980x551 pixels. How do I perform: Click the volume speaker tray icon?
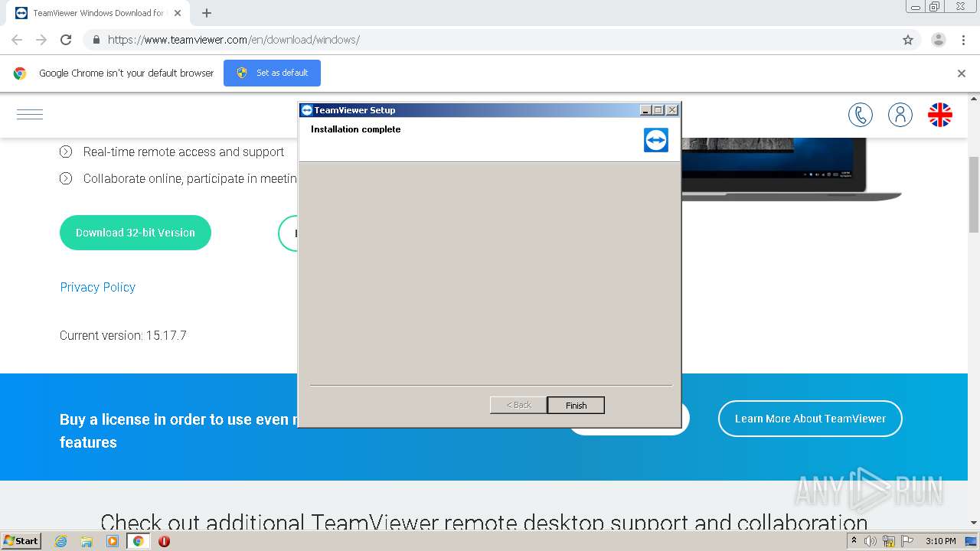[x=871, y=541]
